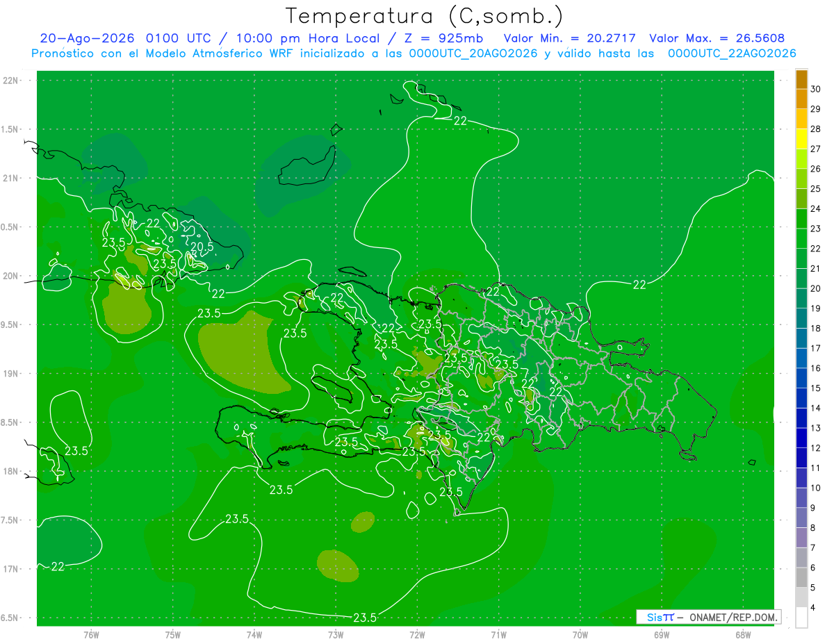Pick the topmost swatch above 30
Screen dimensions: 834x644
click(801, 80)
